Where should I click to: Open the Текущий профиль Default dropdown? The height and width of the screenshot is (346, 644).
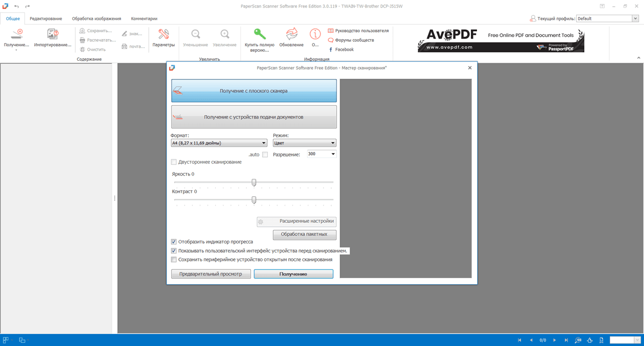(607, 19)
